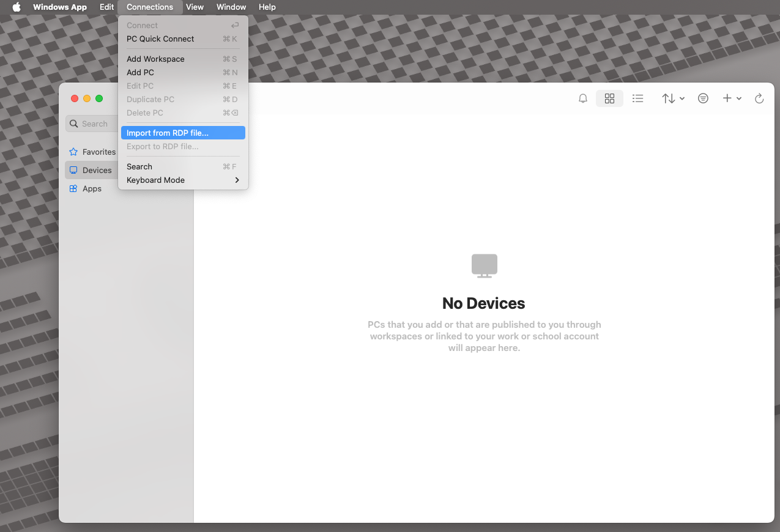The width and height of the screenshot is (780, 532).
Task: Choose PC Quick Connect menu item
Action: tap(183, 39)
